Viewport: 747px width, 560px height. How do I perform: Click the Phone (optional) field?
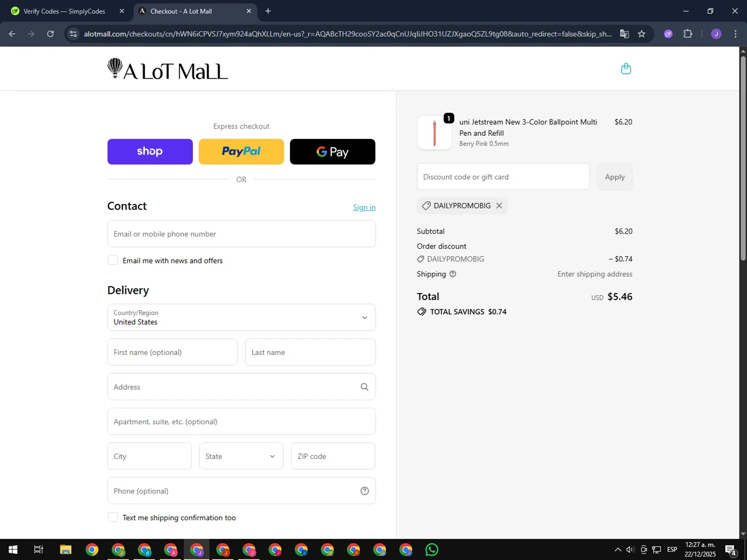(242, 491)
